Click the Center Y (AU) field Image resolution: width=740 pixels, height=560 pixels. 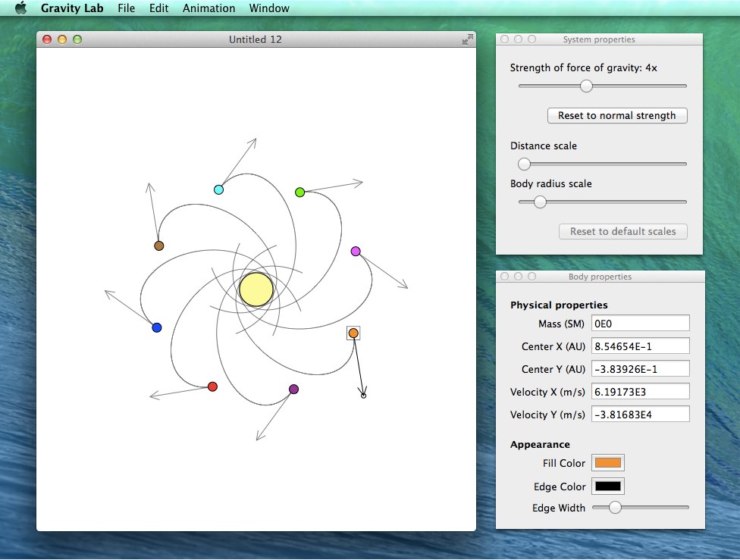[x=641, y=368]
